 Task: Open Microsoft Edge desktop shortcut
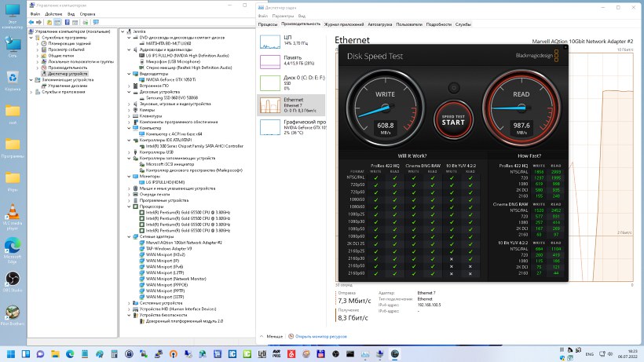(13, 247)
